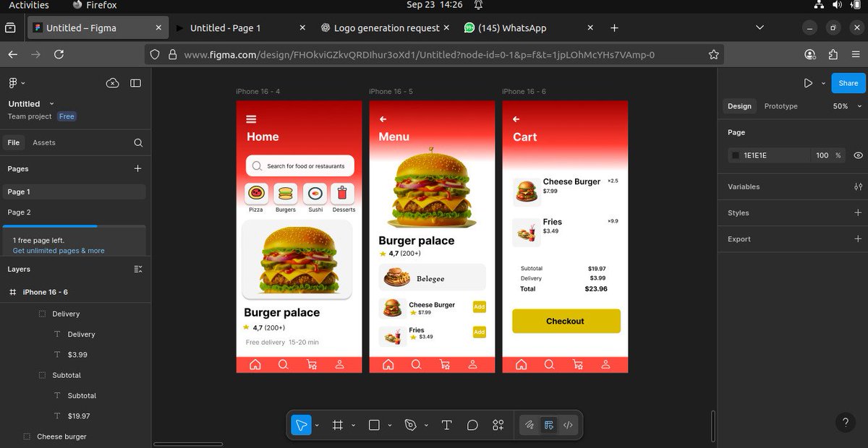Toggle page background color visibility eye
This screenshot has width=868, height=448.
click(858, 155)
